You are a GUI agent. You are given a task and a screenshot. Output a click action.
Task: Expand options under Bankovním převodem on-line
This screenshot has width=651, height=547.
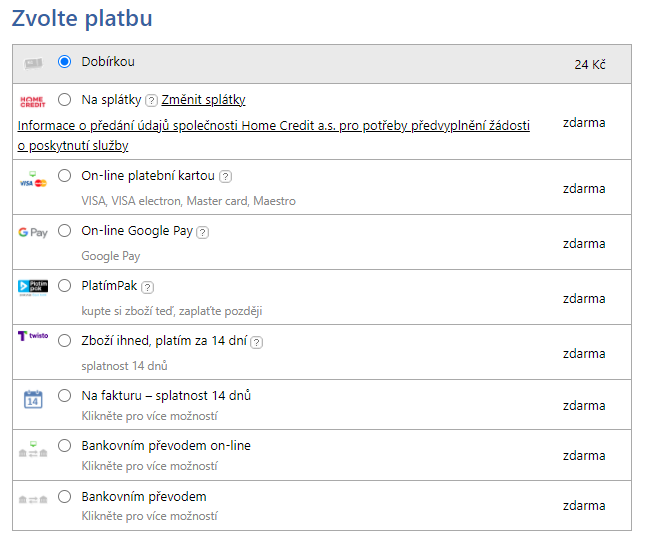[149, 466]
